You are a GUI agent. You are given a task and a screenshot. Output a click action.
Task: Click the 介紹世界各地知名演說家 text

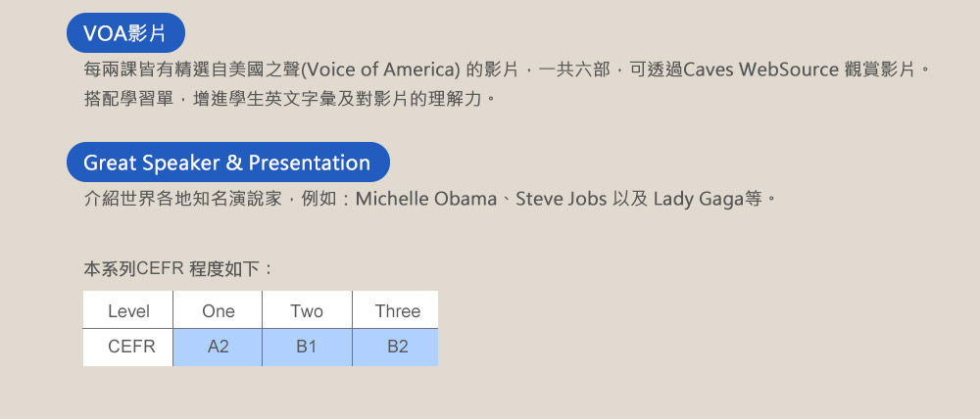pos(183,199)
